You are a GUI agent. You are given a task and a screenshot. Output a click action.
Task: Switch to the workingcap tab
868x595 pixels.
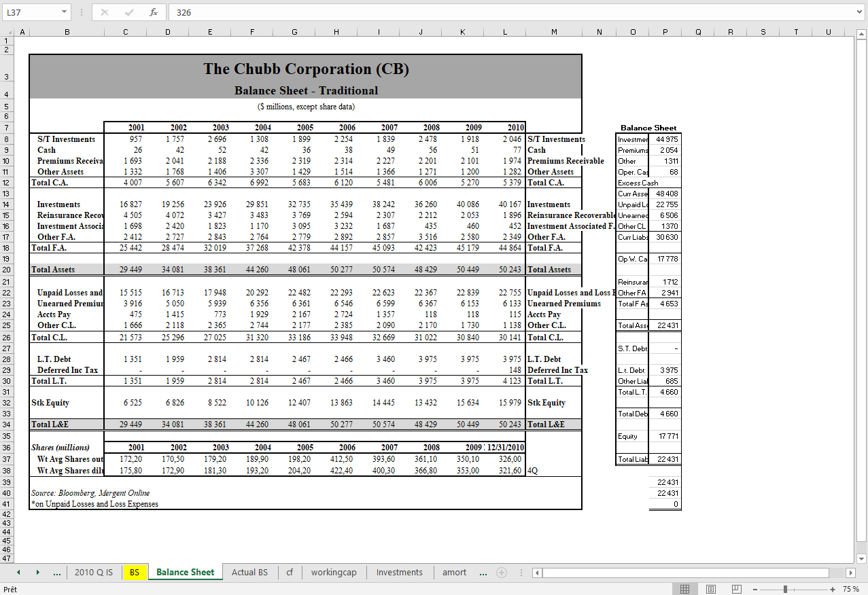click(334, 573)
